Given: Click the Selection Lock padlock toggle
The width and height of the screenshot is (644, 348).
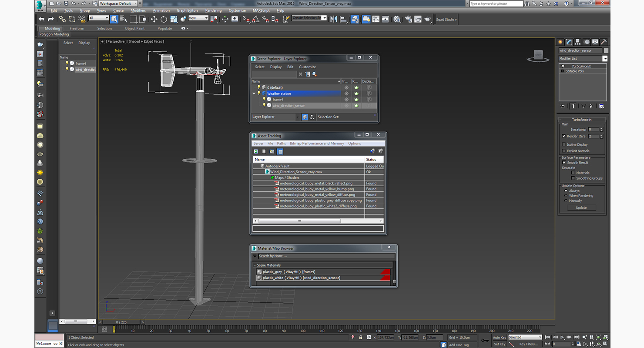Looking at the screenshot, I should (x=360, y=337).
